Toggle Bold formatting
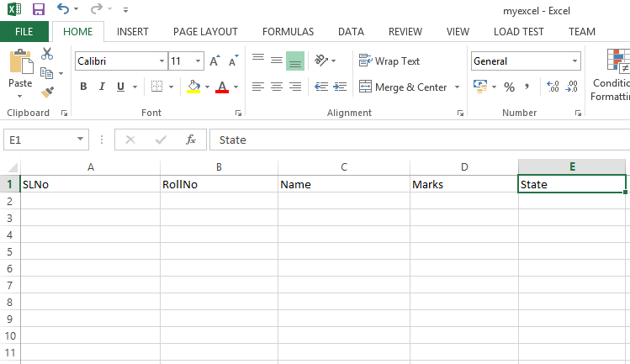The height and width of the screenshot is (364, 630). [83, 87]
